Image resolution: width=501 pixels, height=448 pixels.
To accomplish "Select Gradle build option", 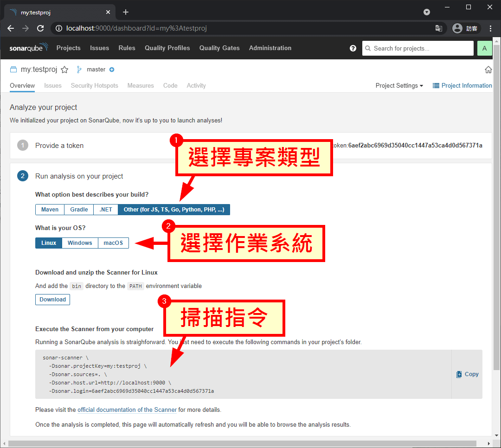I will [x=79, y=210].
